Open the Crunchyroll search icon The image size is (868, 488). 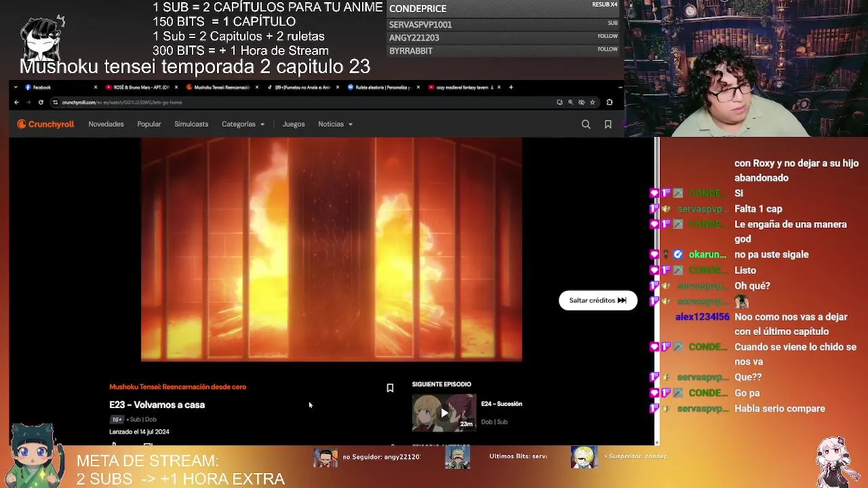point(586,124)
